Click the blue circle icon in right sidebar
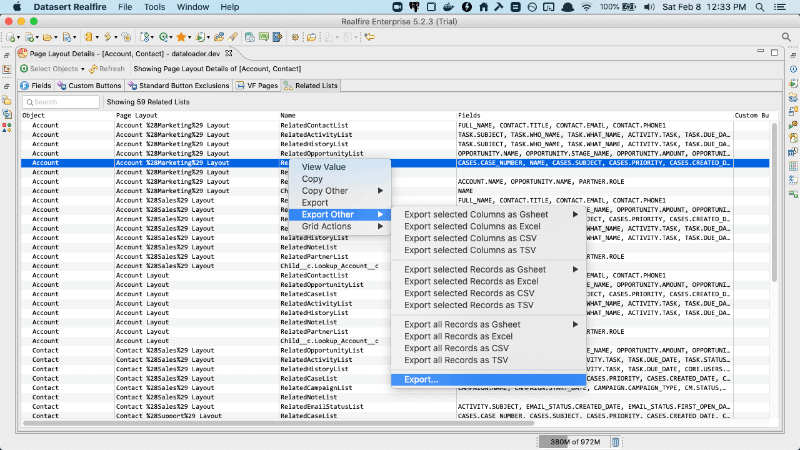Viewport: 800px width, 450px height. (793, 69)
